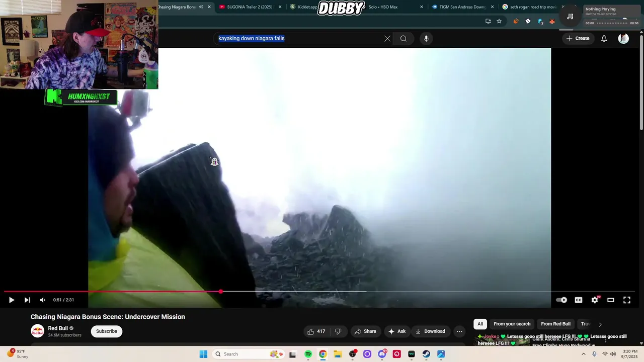Share the video
Screen dimensions: 644x362
(365, 331)
